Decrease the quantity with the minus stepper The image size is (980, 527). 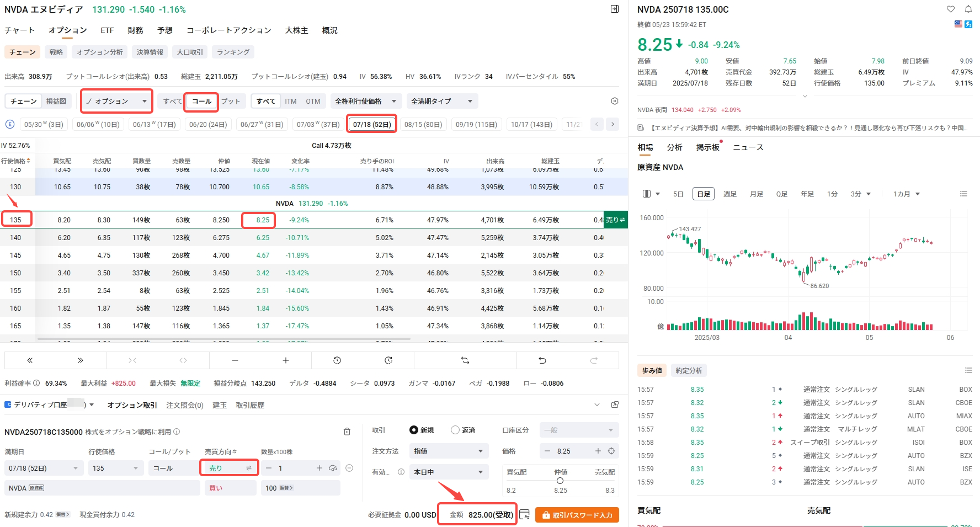pos(269,468)
